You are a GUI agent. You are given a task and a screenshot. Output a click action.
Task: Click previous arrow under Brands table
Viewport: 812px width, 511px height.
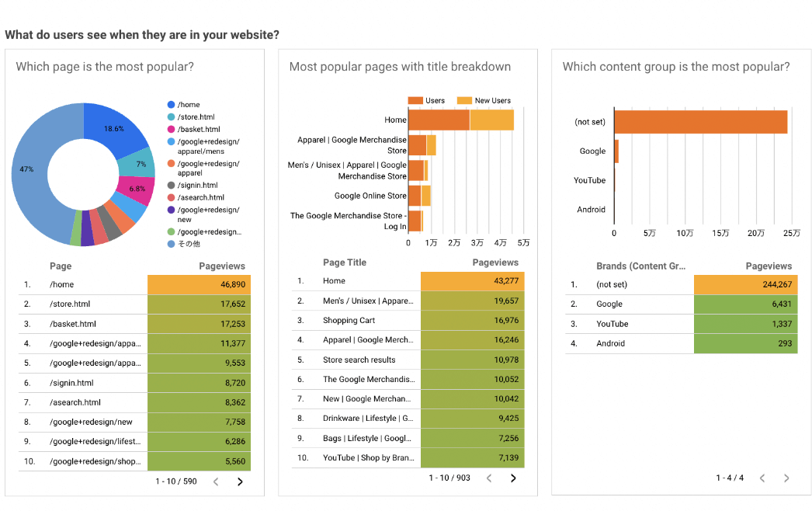[762, 478]
